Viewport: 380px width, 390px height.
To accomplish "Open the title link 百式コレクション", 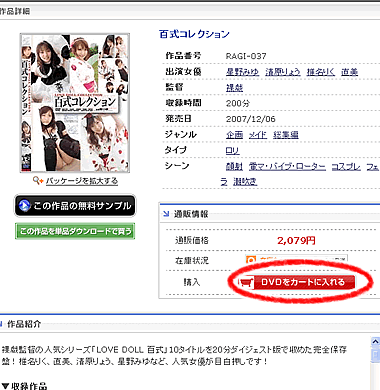I will (194, 34).
